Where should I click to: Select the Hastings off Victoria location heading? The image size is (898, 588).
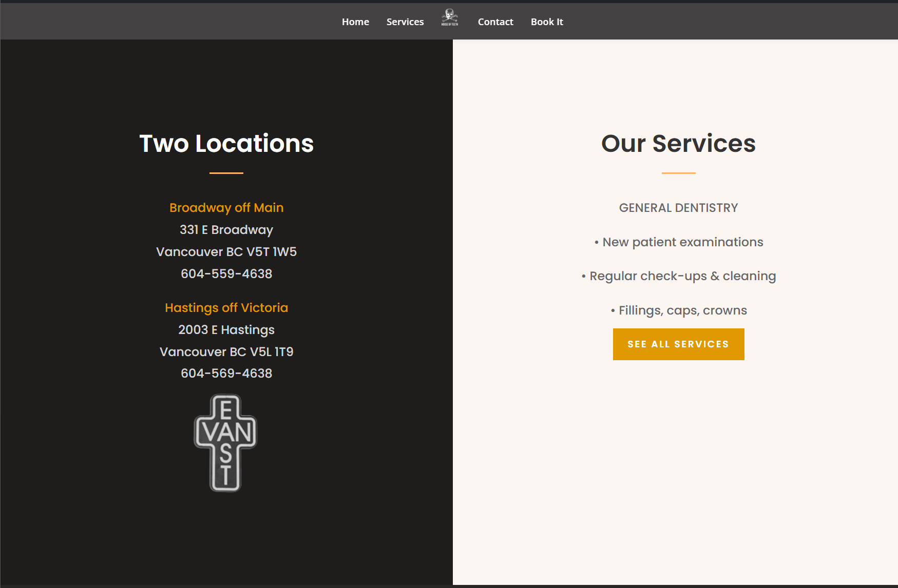coord(226,308)
